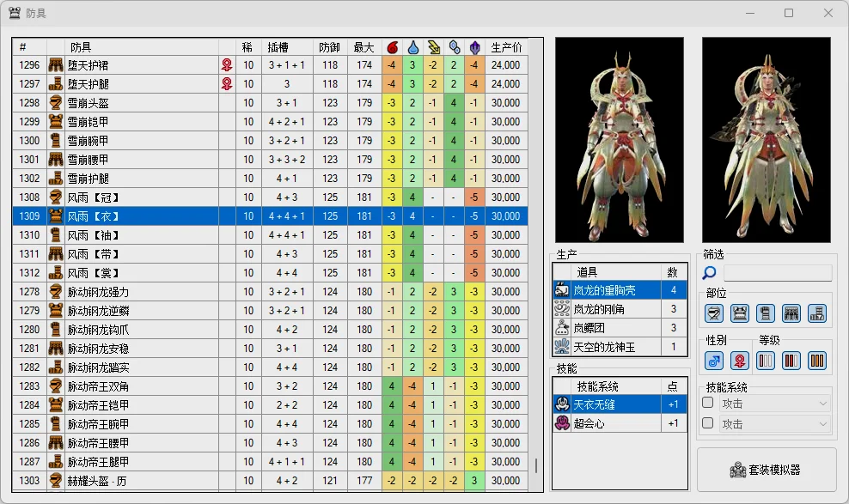Toggle the second rank level filter
This screenshot has height=504, width=849.
(791, 361)
